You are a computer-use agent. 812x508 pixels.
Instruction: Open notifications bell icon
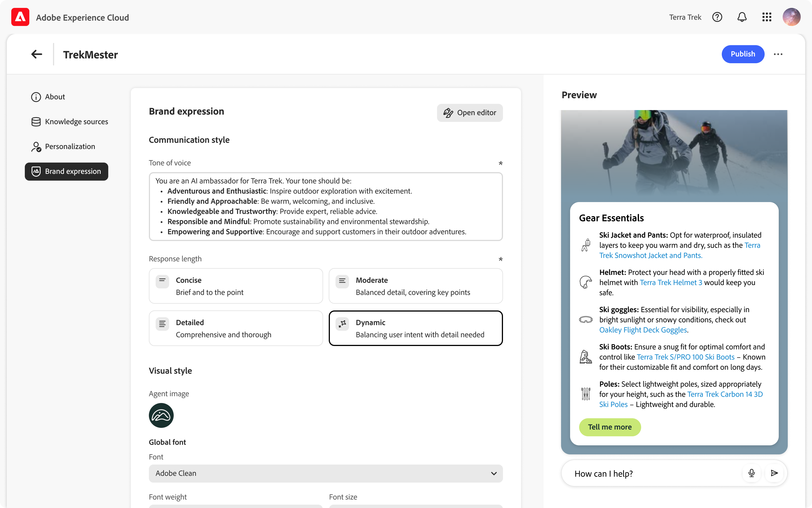click(x=742, y=17)
